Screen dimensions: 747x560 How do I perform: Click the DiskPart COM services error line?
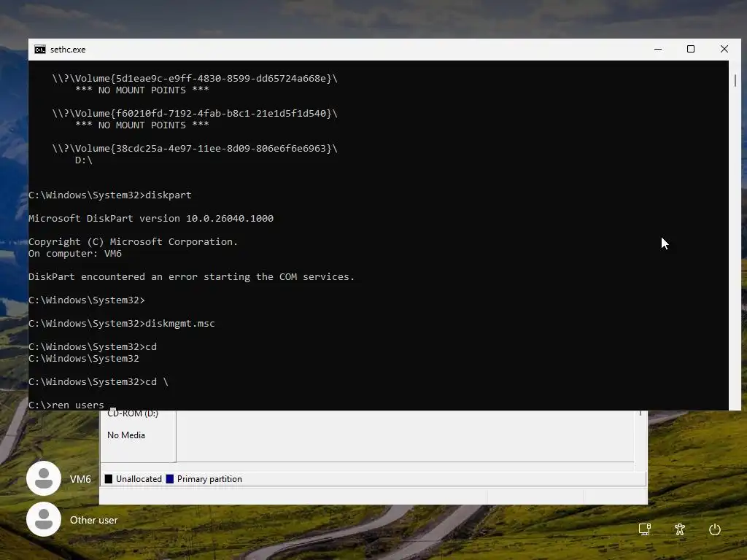pos(192,276)
